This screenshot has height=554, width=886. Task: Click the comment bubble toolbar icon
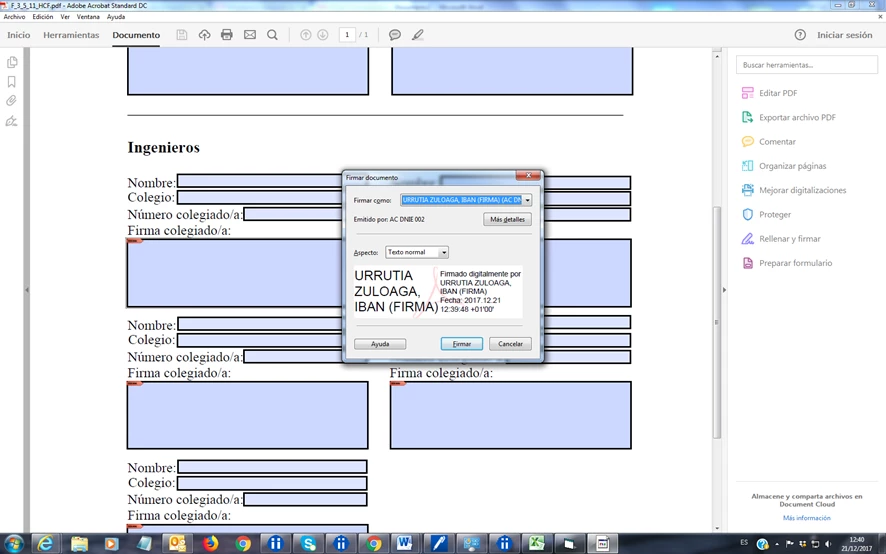point(394,35)
